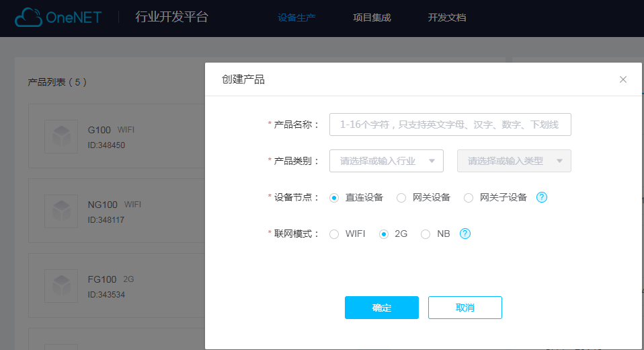644x350 pixels.
Task: Click the NG100 product cube icon
Action: point(61,211)
